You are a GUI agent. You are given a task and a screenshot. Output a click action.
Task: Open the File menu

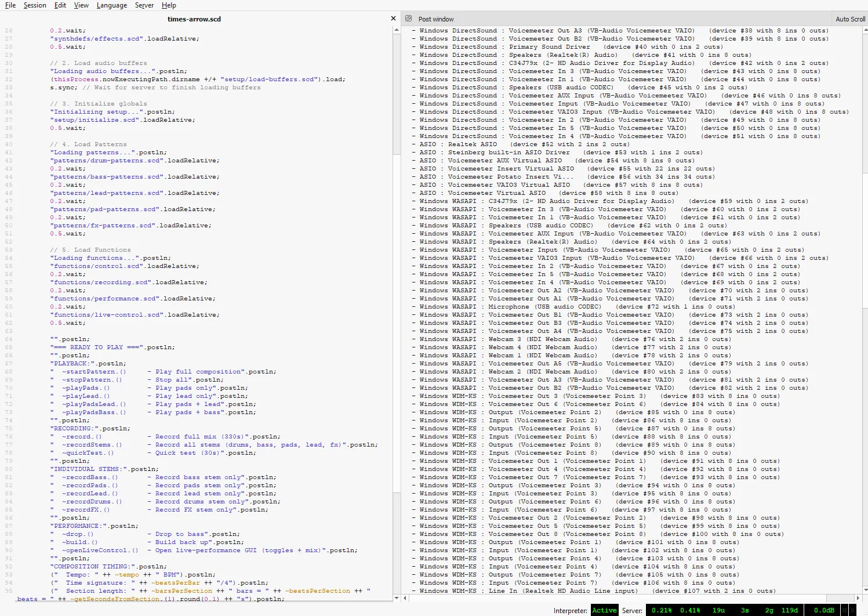coord(10,5)
